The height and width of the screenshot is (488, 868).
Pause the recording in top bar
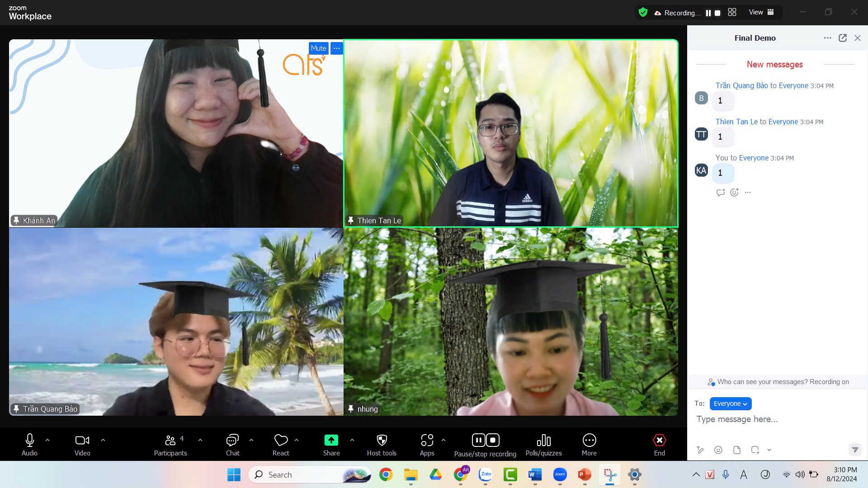click(x=708, y=13)
